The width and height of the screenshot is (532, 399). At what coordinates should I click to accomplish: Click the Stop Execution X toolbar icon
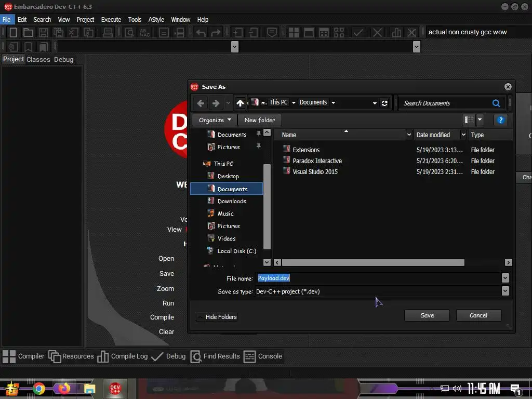pyautogui.click(x=377, y=33)
